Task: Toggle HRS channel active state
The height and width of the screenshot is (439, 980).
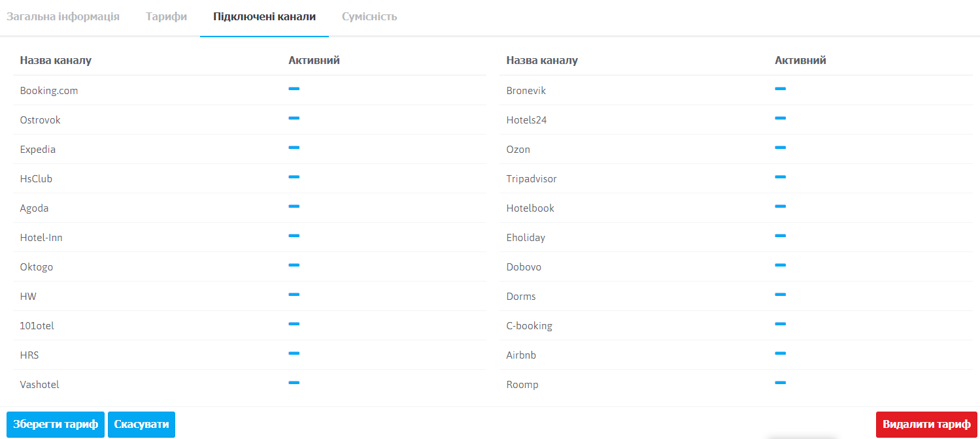Action: point(294,353)
